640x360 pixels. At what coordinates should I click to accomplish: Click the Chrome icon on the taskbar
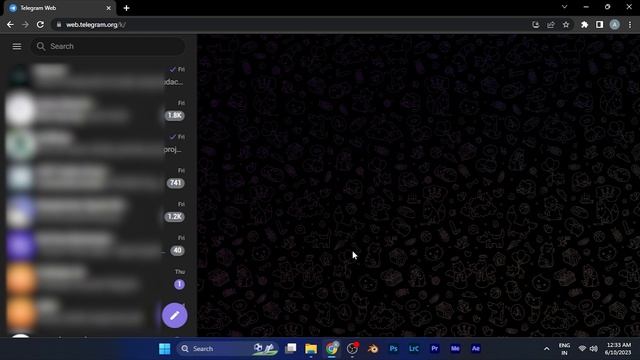332,349
